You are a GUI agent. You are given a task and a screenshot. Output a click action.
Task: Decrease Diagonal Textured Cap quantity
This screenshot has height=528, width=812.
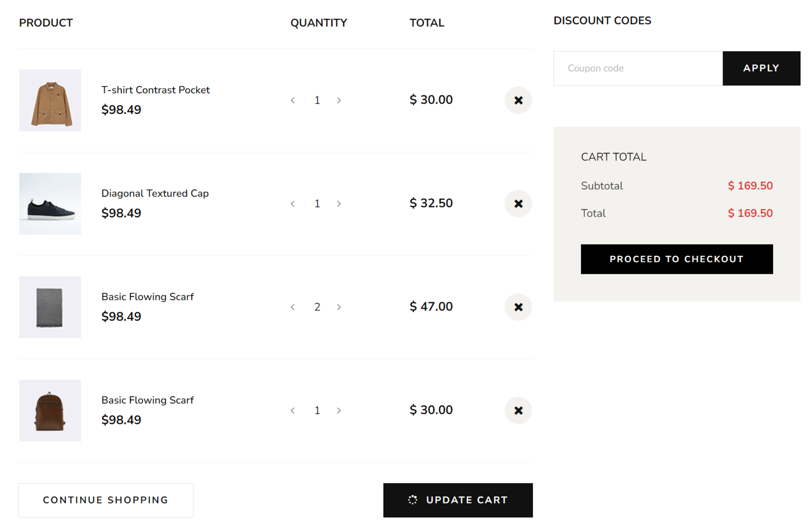[x=293, y=203]
